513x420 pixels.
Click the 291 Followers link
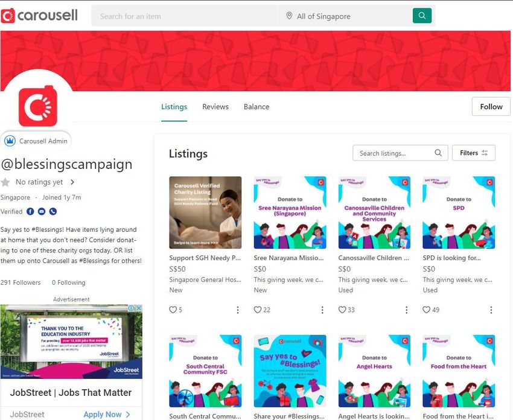21,282
